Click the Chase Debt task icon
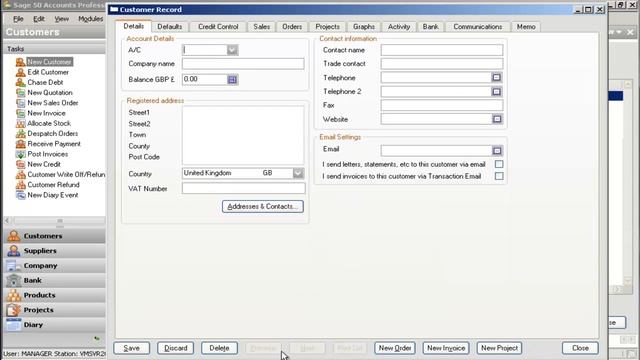Screen dimensions: 640x360 [x=20, y=82]
